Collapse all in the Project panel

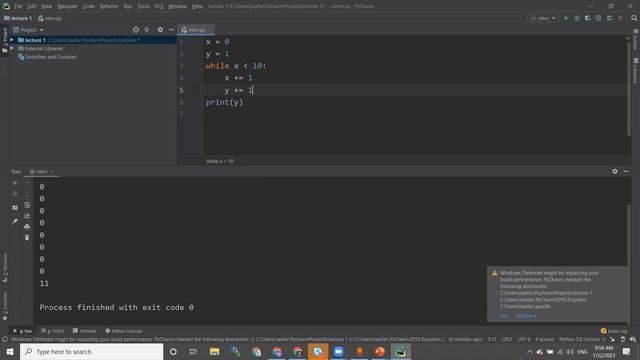pos(147,30)
